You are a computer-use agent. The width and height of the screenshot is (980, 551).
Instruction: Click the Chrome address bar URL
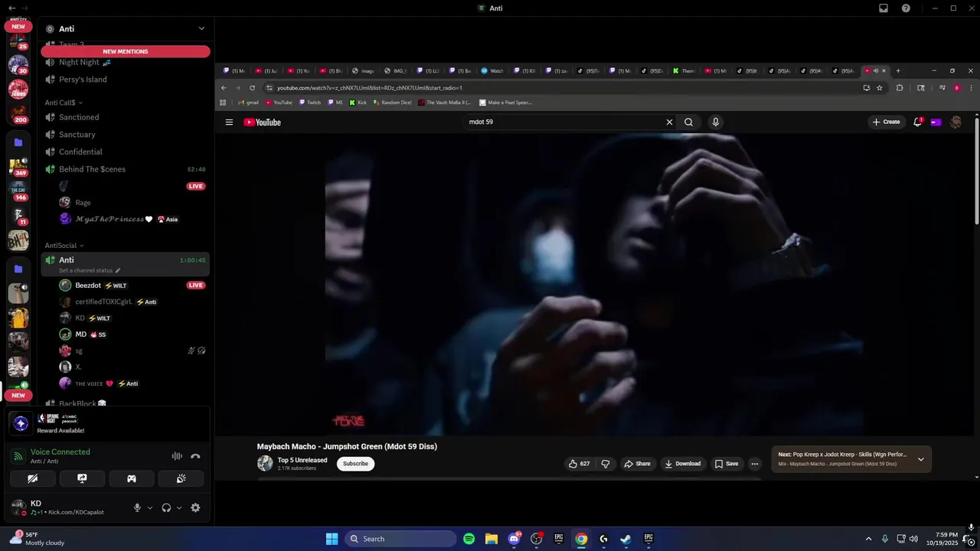[369, 88]
